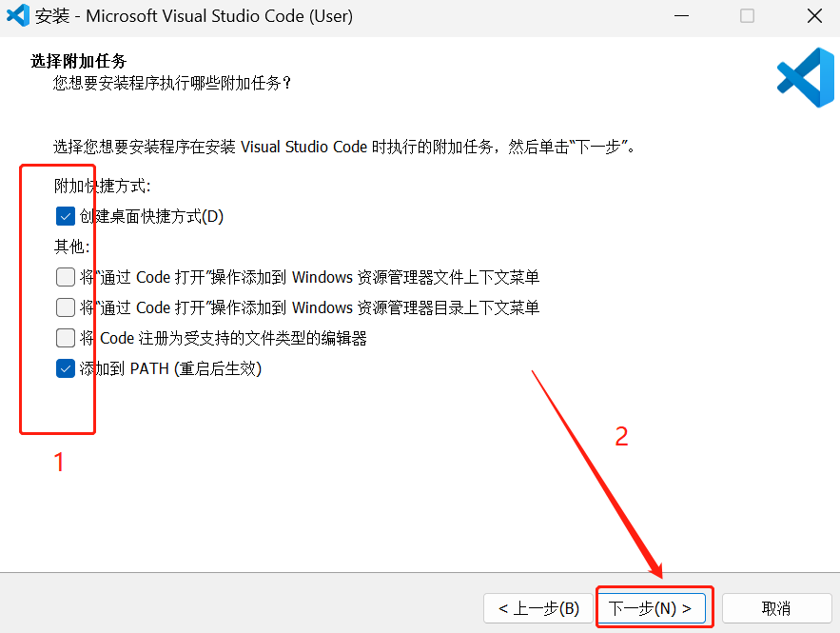Uncheck 添加到 PATH (重启后生效)

(65, 368)
